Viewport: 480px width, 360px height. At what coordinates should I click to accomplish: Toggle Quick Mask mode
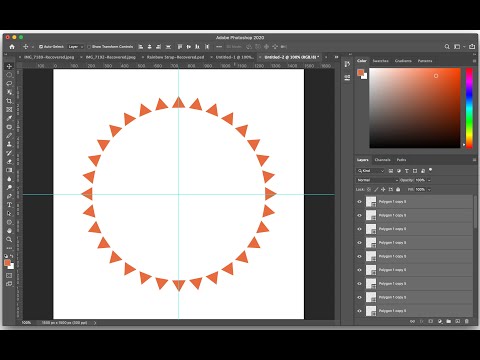click(x=9, y=275)
